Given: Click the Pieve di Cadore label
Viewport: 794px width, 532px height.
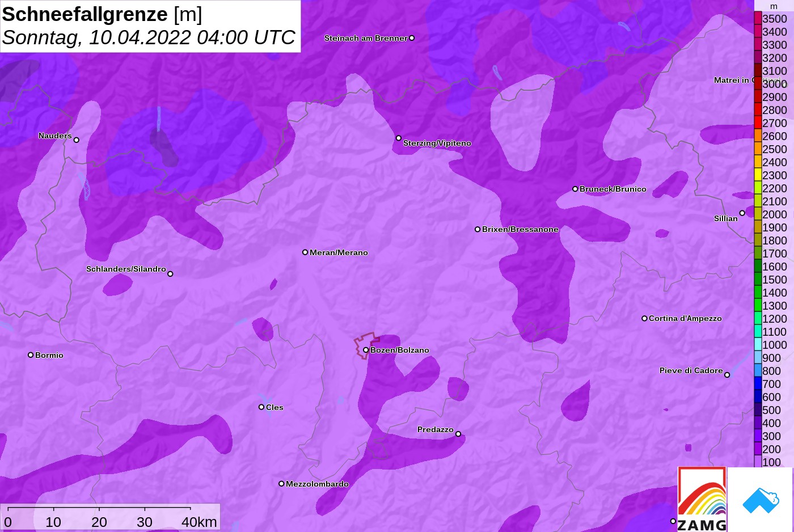Looking at the screenshot, I should 691,370.
